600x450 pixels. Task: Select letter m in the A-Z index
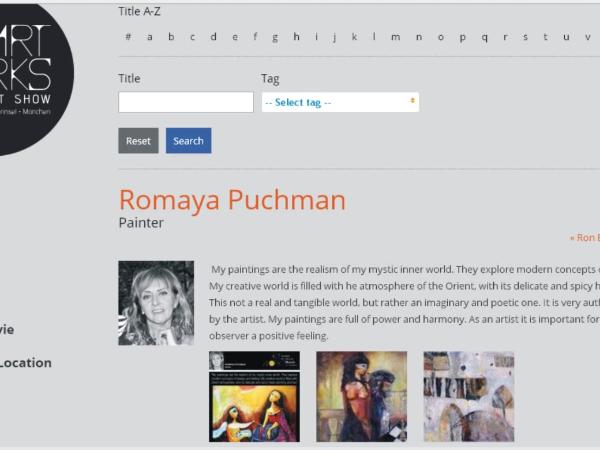pyautogui.click(x=395, y=38)
